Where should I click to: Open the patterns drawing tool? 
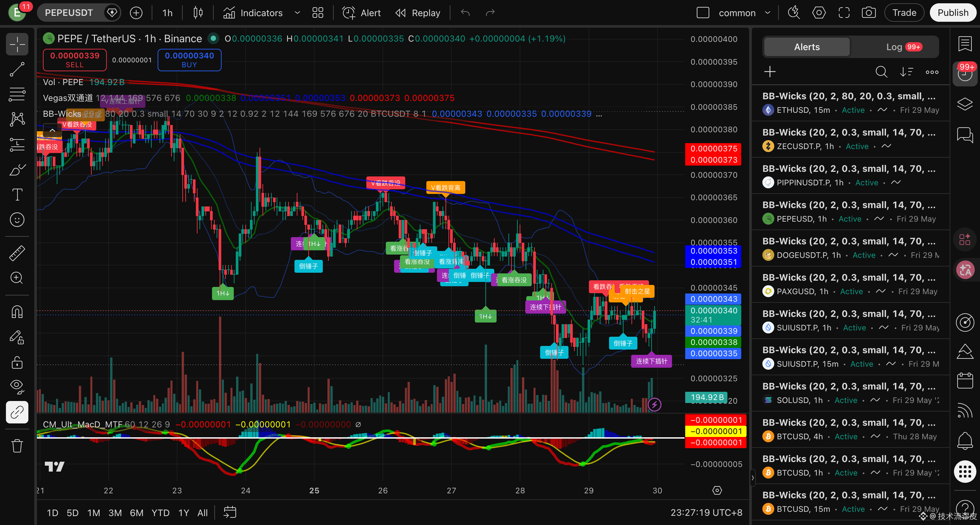(x=17, y=119)
